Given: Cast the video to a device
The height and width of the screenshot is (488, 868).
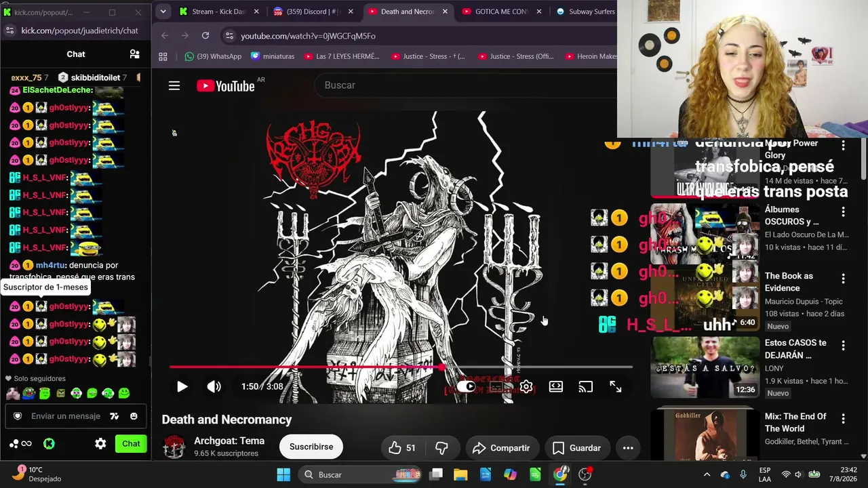Looking at the screenshot, I should [585, 386].
